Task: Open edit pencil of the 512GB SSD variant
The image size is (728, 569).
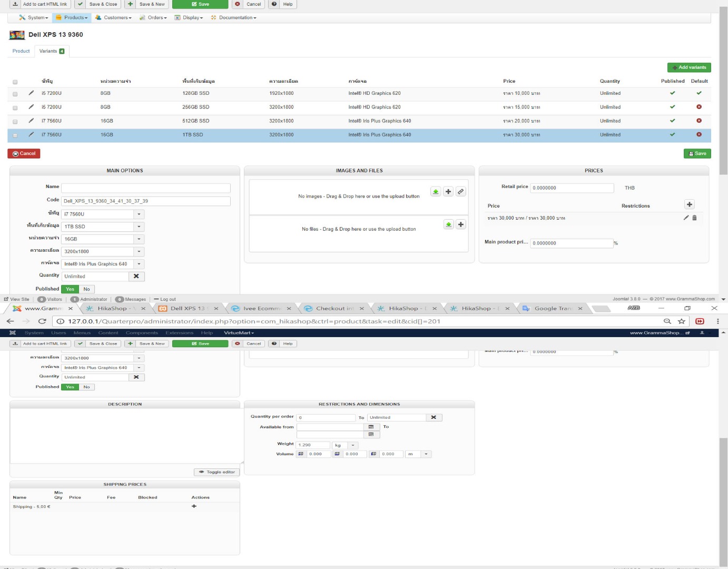Action: point(31,121)
